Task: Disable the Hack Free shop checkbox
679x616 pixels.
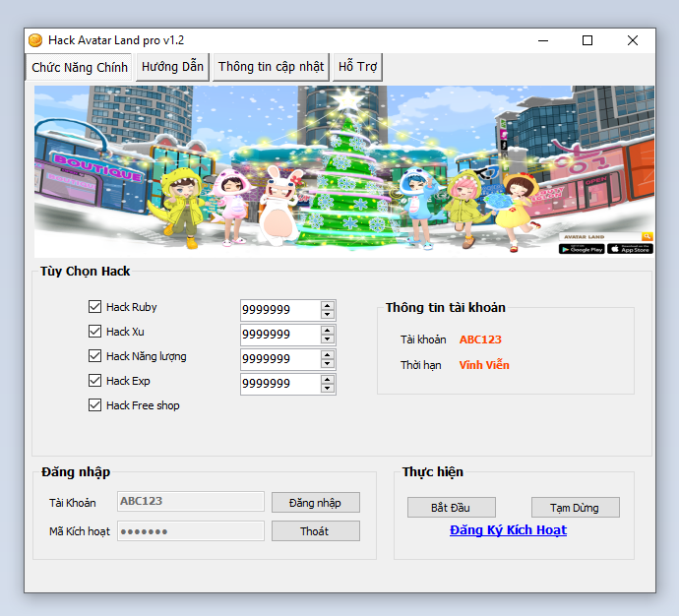Action: click(95, 405)
